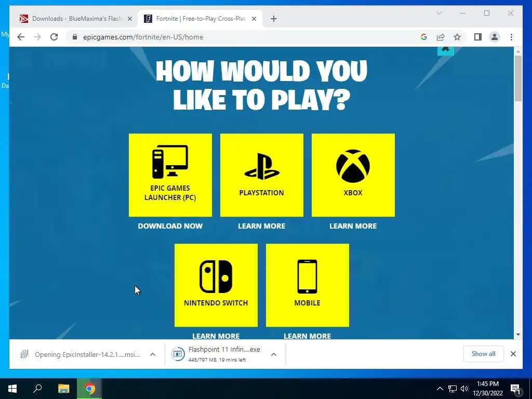Open the network status icon
This screenshot has width=532, height=399.
pyautogui.click(x=453, y=389)
